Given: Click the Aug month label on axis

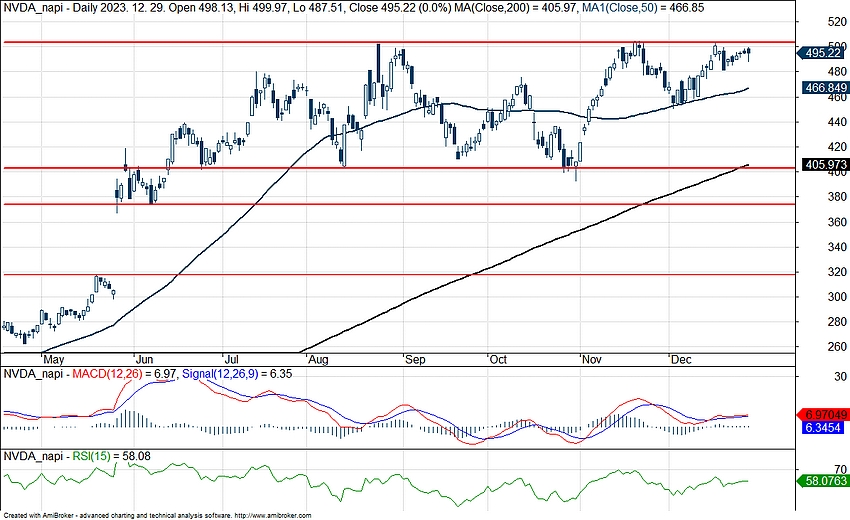Looking at the screenshot, I should [x=318, y=359].
